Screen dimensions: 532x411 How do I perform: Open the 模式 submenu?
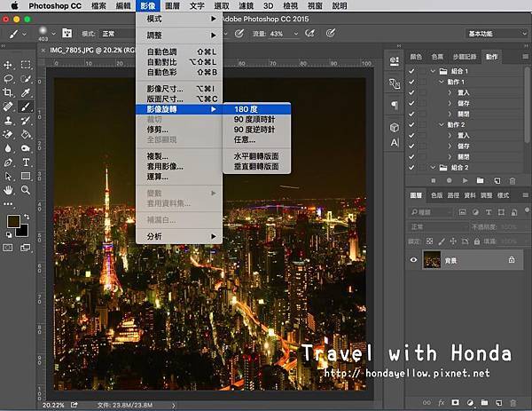coord(179,19)
